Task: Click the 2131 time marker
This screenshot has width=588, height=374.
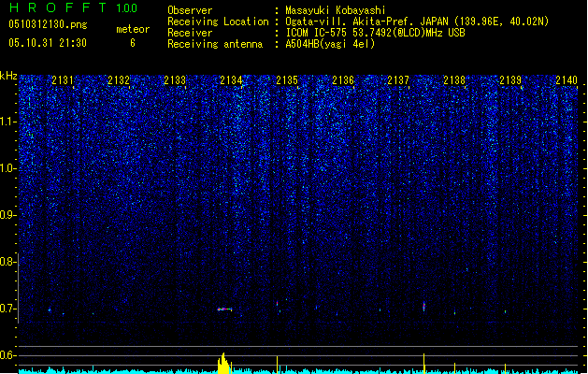Action: click(x=63, y=80)
